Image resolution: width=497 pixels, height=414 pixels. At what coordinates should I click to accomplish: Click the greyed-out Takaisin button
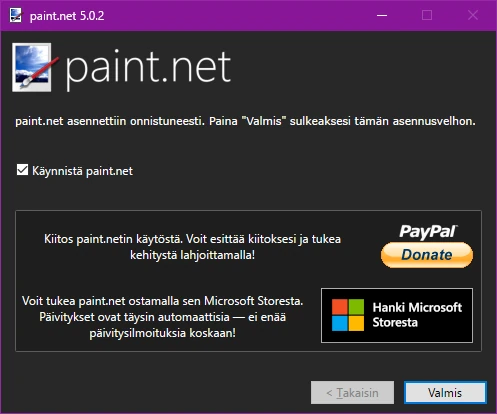click(x=352, y=393)
